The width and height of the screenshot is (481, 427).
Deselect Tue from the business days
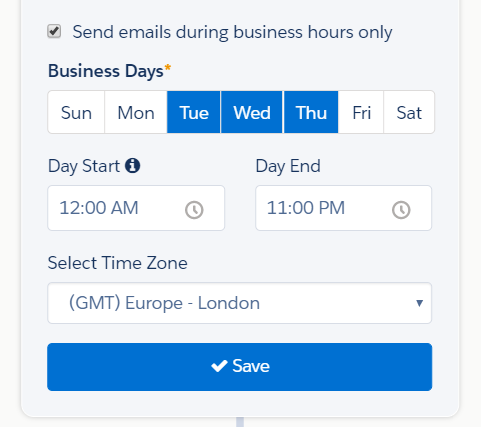pos(194,112)
